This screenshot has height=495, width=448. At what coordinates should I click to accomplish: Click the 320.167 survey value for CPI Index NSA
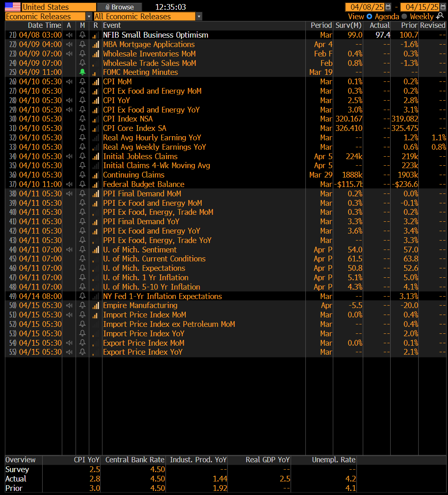tap(348, 119)
